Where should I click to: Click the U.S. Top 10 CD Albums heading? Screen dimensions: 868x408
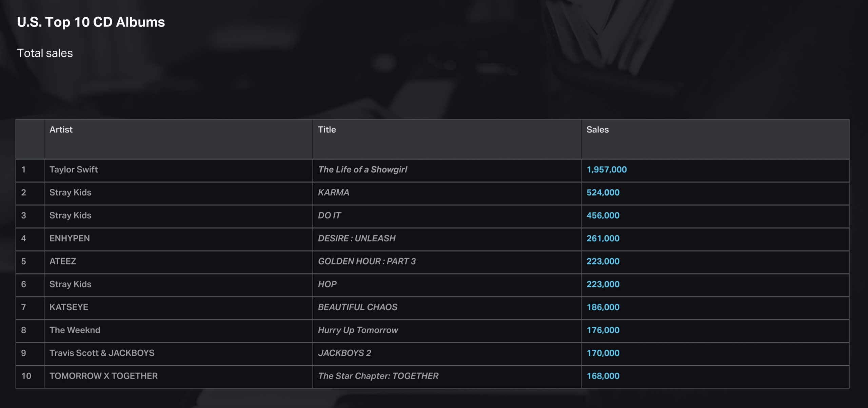[x=91, y=22]
